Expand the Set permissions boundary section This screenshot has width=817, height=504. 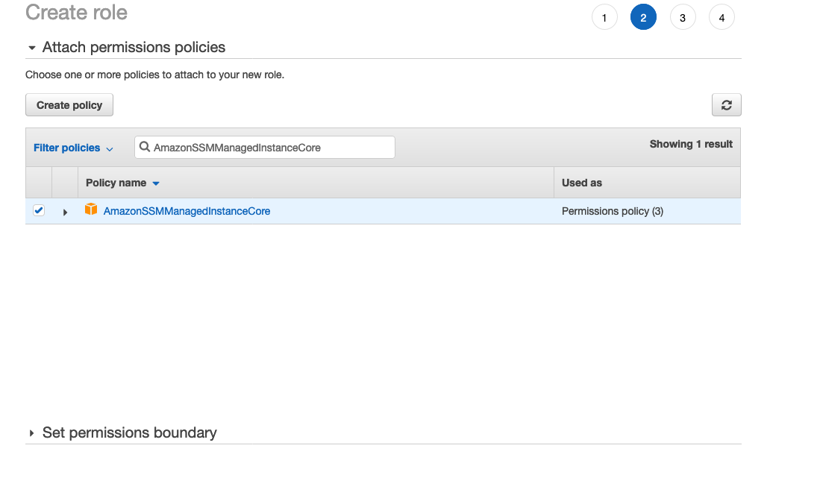[32, 433]
